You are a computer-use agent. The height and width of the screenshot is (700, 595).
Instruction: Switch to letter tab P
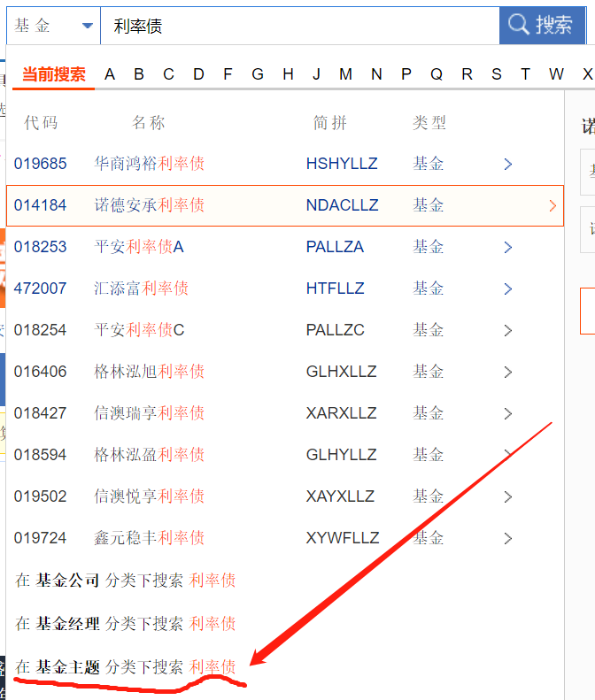(406, 74)
